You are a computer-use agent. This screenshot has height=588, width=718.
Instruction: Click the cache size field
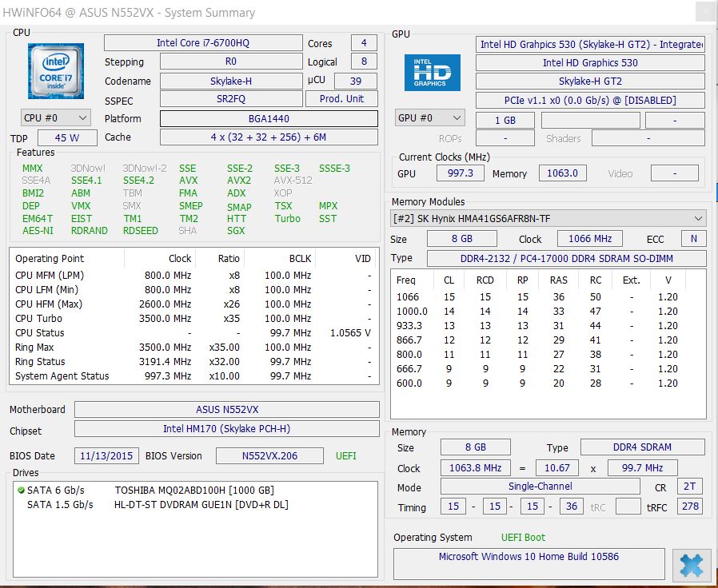269,137
